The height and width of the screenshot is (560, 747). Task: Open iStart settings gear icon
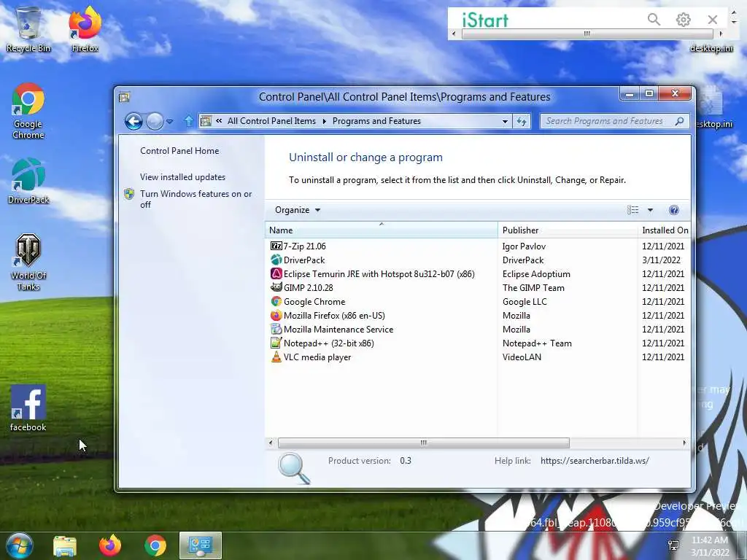pyautogui.click(x=683, y=20)
